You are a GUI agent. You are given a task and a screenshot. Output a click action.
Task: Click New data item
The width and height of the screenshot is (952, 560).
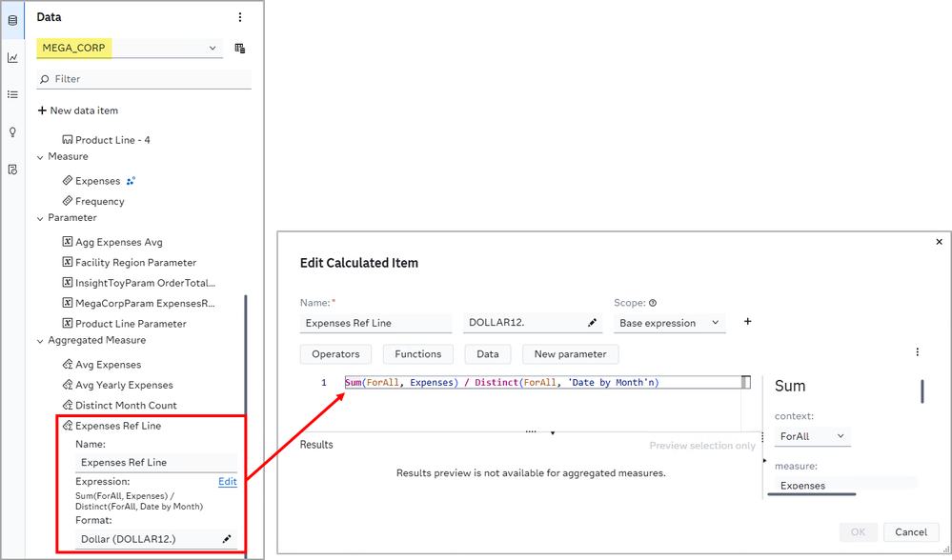78,110
